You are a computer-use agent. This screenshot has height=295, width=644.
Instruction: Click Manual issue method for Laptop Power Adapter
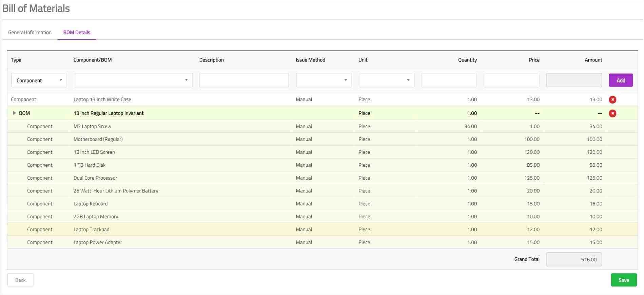(x=304, y=242)
